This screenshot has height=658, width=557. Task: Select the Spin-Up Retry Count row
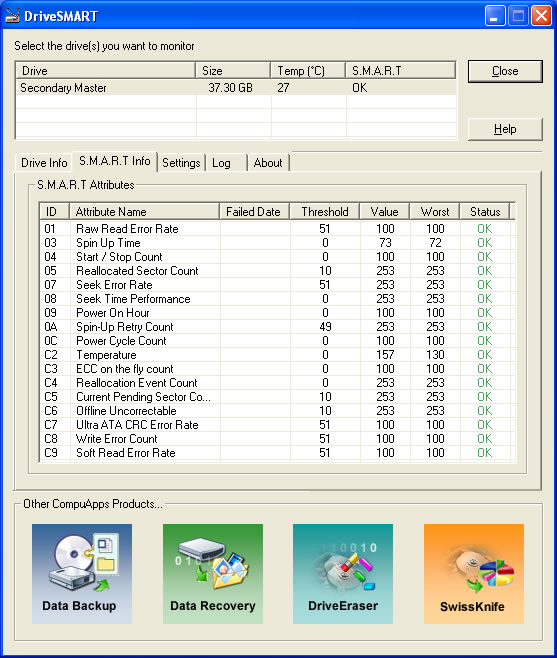click(x=277, y=327)
